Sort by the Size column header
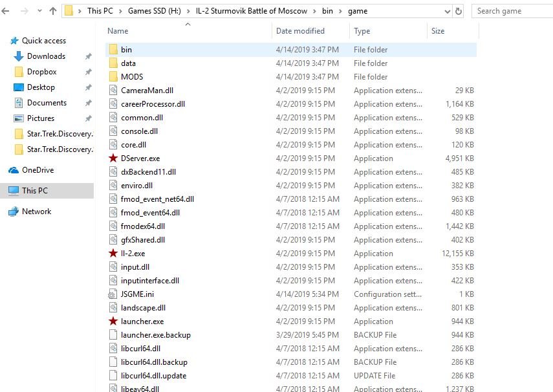The width and height of the screenshot is (553, 392). [x=438, y=31]
